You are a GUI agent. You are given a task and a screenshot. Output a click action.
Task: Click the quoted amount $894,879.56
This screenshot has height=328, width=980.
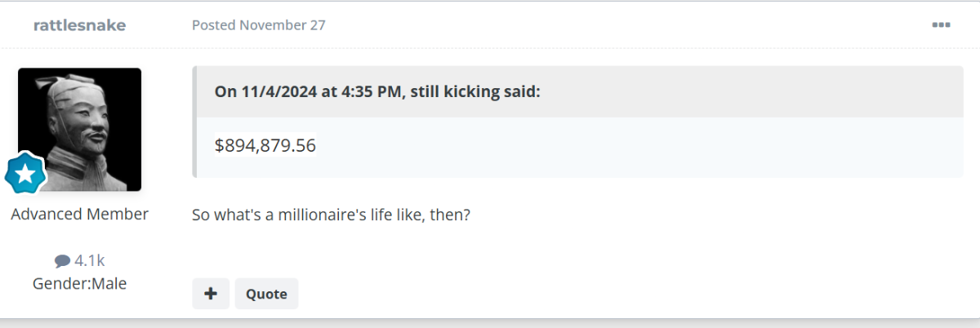click(265, 145)
